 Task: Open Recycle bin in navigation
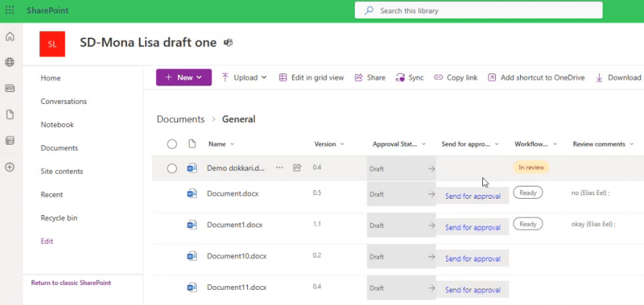(58, 218)
